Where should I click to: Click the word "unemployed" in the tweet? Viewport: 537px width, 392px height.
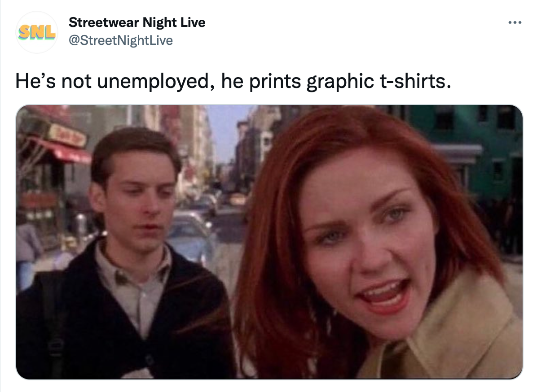153,82
